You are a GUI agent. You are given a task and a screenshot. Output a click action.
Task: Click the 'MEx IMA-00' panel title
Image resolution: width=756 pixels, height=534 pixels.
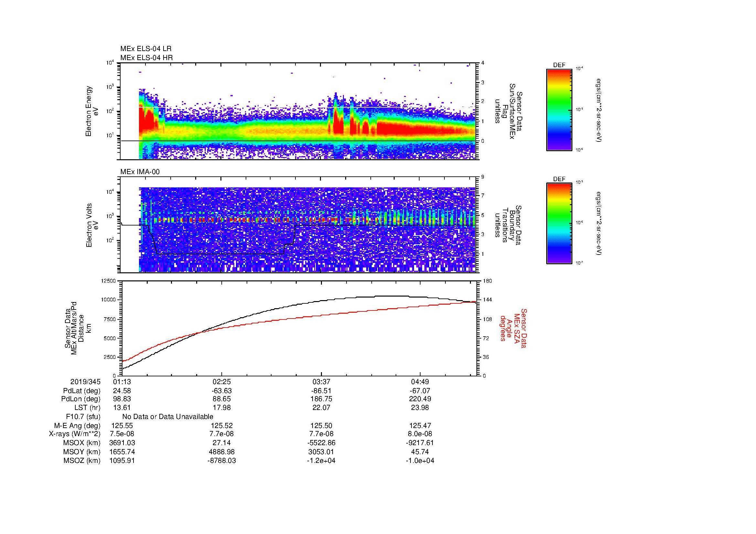click(x=140, y=172)
